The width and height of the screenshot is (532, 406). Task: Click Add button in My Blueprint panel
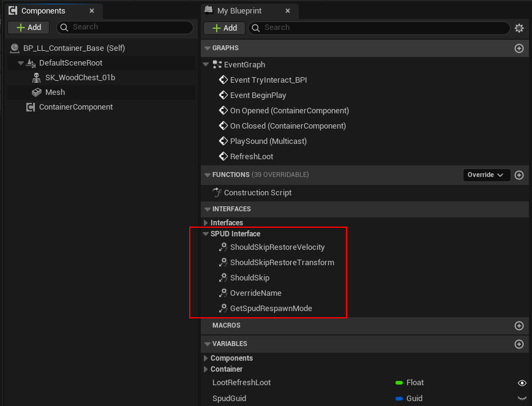(x=224, y=28)
